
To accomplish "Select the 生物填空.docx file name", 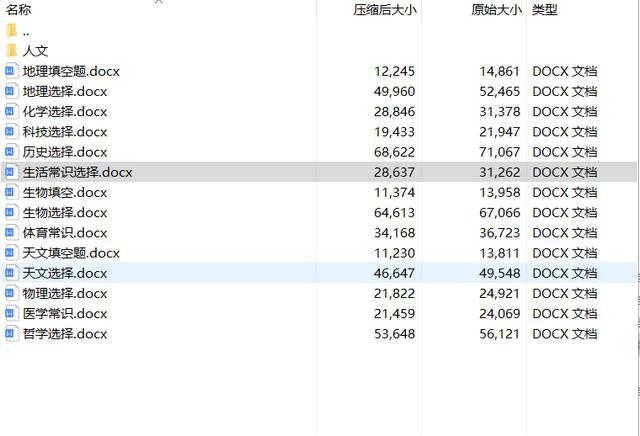I will tap(65, 193).
